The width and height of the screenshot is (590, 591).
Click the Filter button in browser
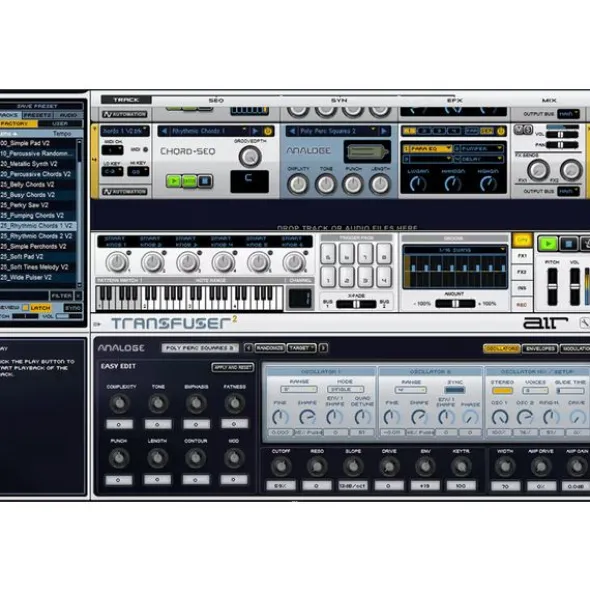[61, 296]
